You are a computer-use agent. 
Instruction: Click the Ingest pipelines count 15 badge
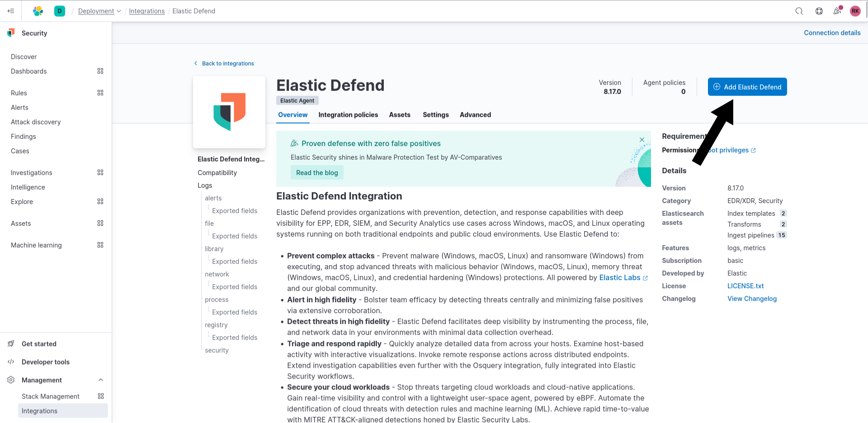point(782,235)
